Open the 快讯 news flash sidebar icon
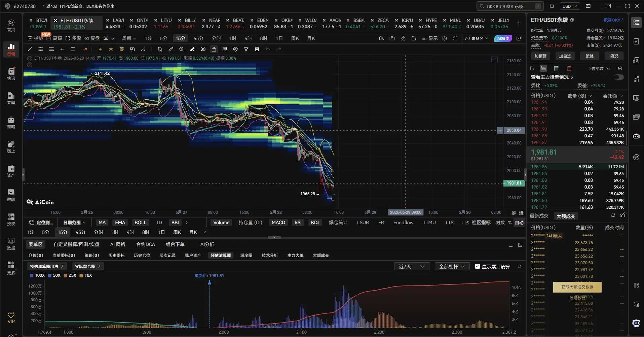This screenshot has width=644, height=337. click(11, 74)
